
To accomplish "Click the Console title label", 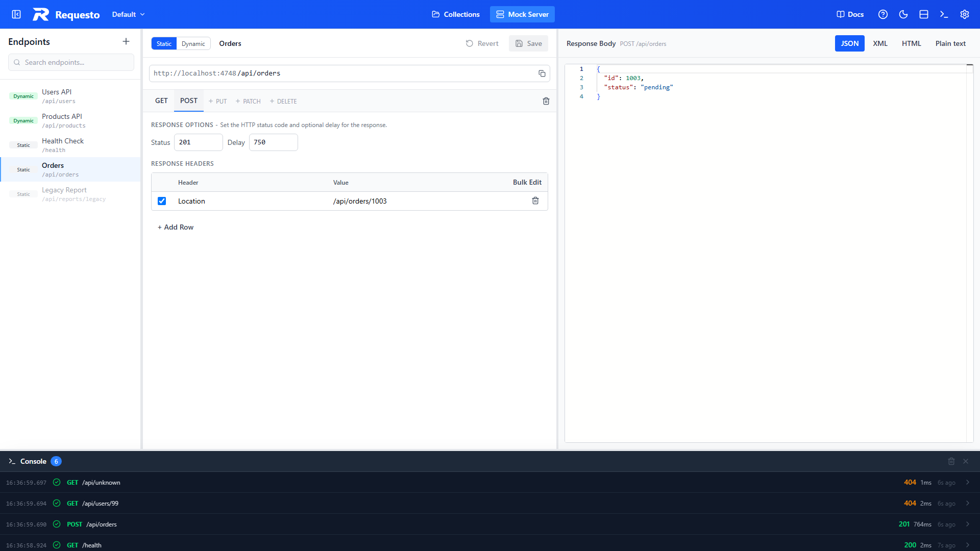I will [x=33, y=461].
